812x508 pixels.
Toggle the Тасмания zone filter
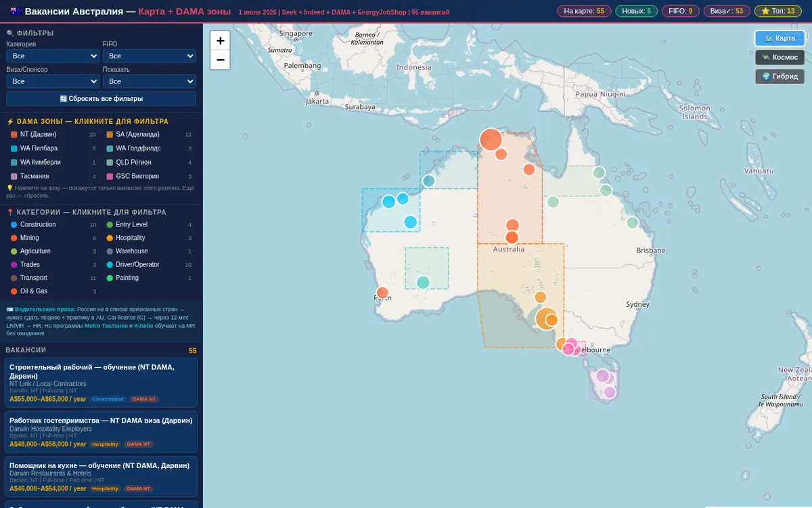[x=53, y=176]
